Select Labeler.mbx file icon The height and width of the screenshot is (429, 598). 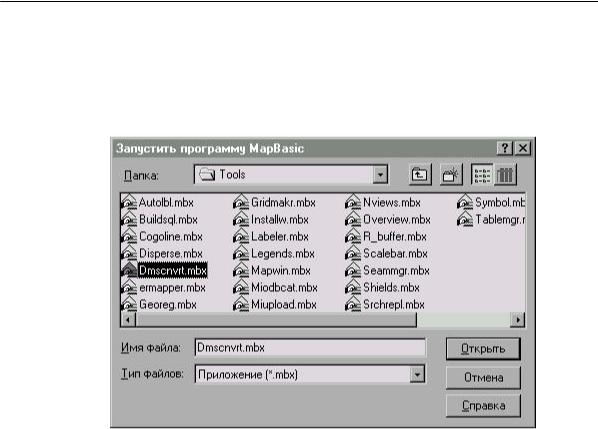coord(241,236)
